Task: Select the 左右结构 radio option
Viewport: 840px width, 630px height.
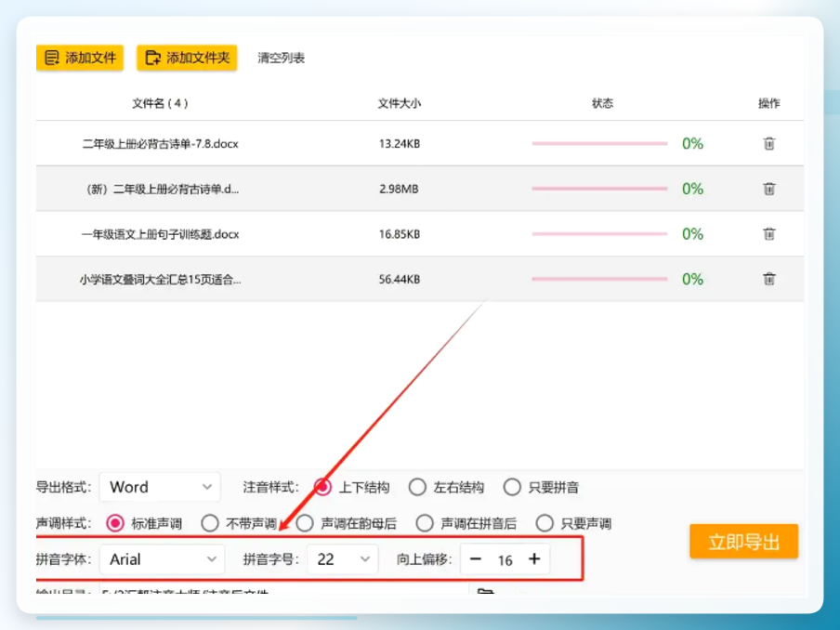Action: click(417, 487)
